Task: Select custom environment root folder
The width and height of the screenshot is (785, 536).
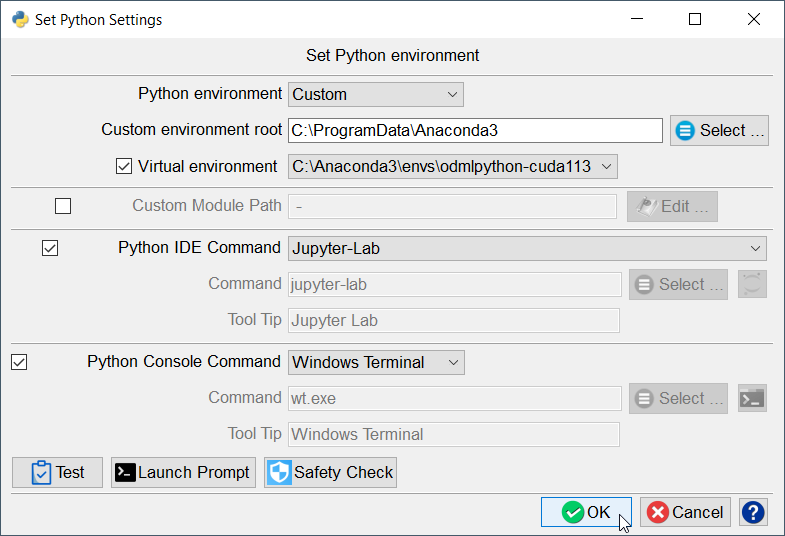Action: (719, 131)
